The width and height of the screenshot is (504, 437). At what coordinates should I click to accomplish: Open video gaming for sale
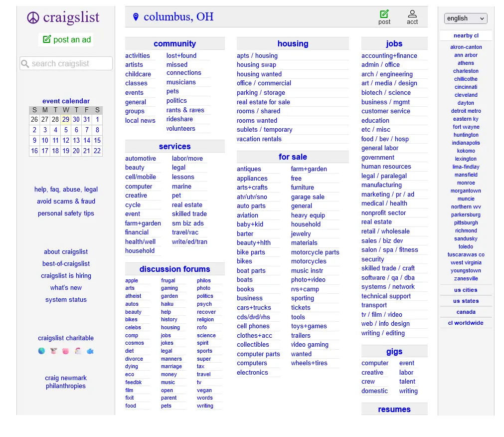coord(310,344)
